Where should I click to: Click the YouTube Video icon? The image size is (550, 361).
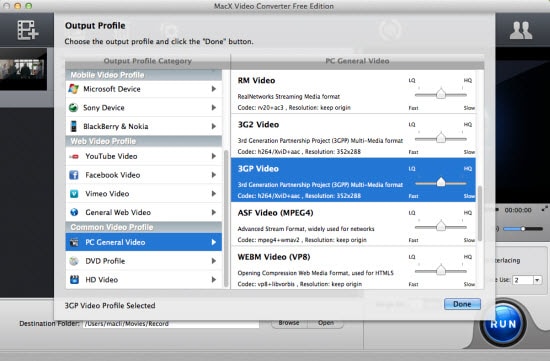(x=74, y=156)
